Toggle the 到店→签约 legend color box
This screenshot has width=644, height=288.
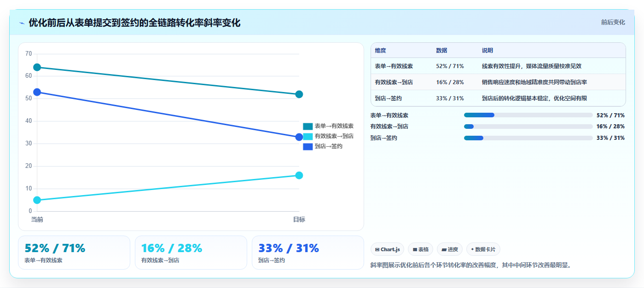[307, 146]
